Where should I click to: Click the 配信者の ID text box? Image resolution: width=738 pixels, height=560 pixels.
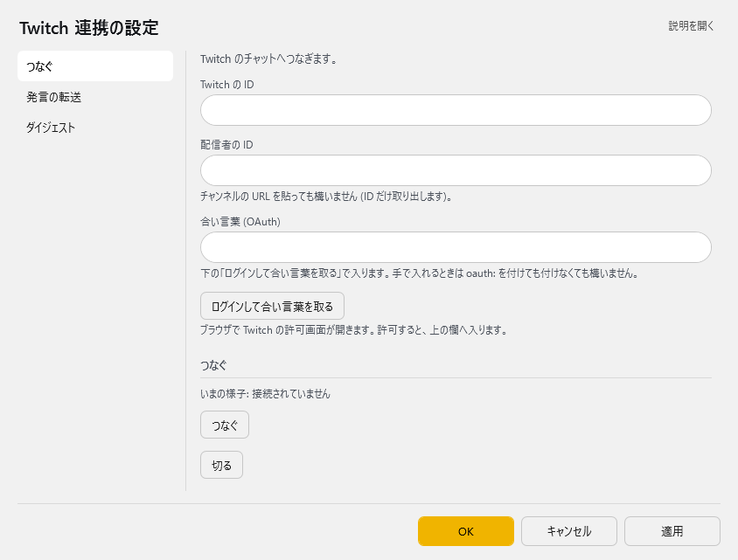456,170
